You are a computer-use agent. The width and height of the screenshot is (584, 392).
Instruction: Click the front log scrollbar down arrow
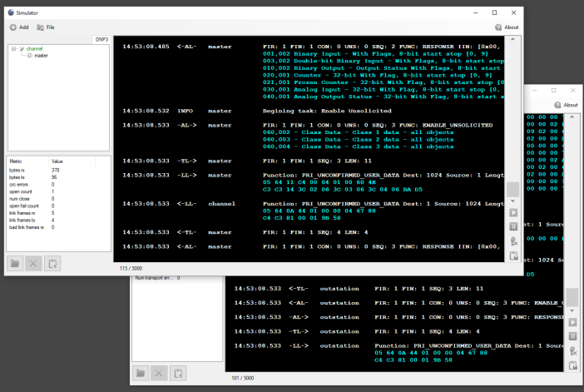click(513, 201)
